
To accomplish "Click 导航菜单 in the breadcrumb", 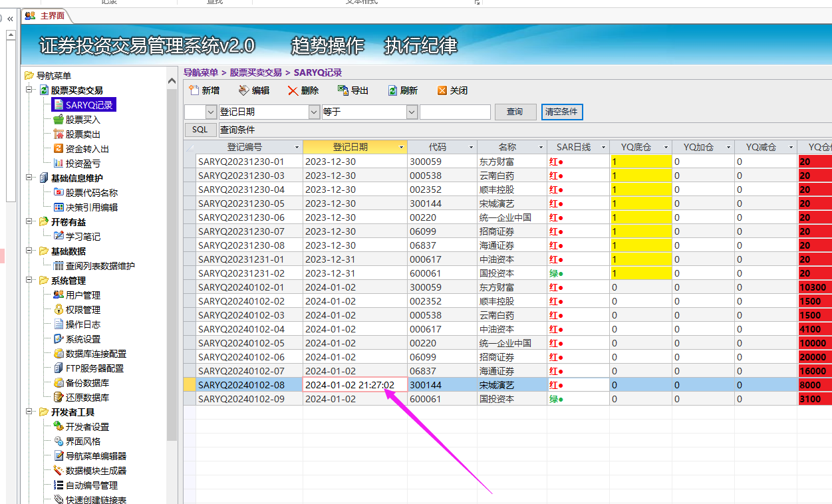I will click(201, 72).
